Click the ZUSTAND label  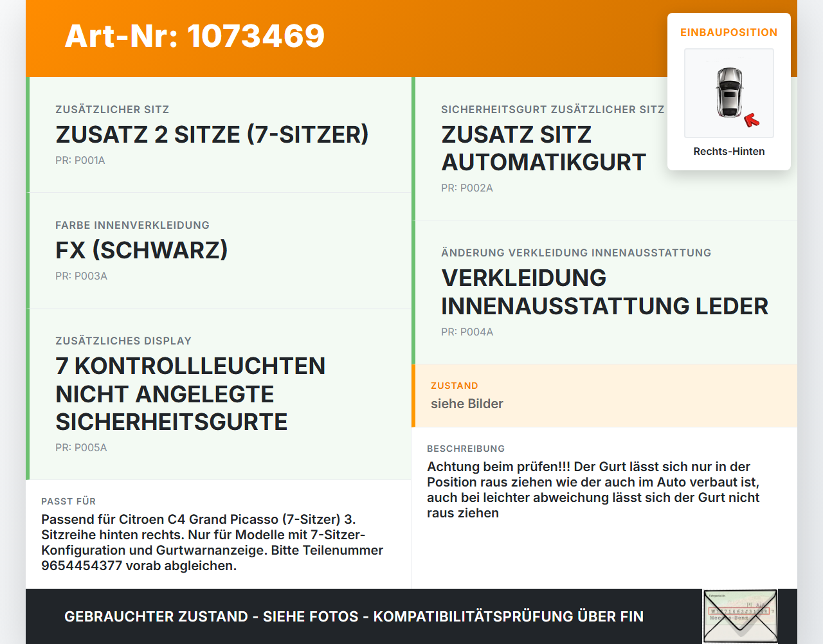point(455,386)
